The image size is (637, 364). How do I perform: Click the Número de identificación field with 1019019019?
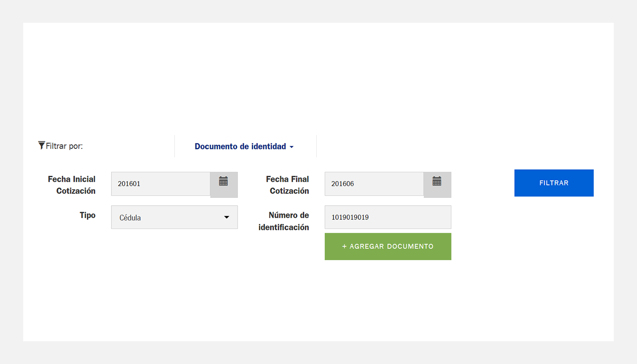pos(388,217)
